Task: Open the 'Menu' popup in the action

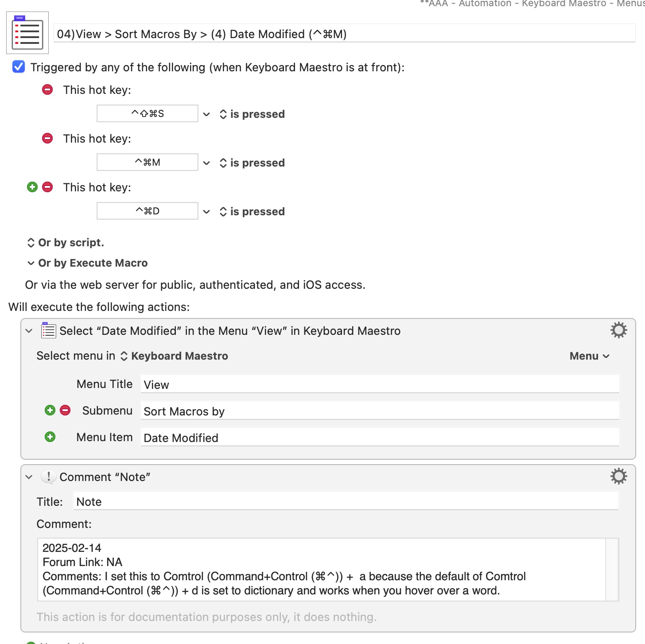Action: pos(590,356)
